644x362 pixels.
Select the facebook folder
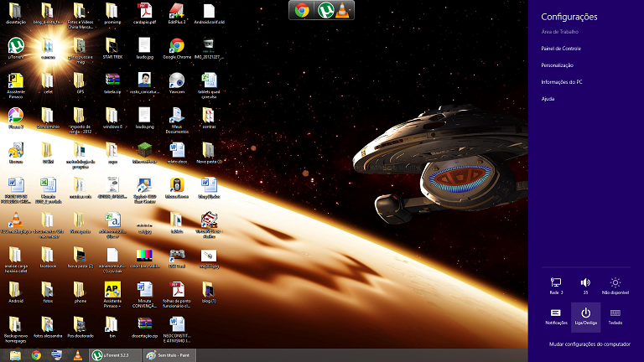click(x=48, y=258)
